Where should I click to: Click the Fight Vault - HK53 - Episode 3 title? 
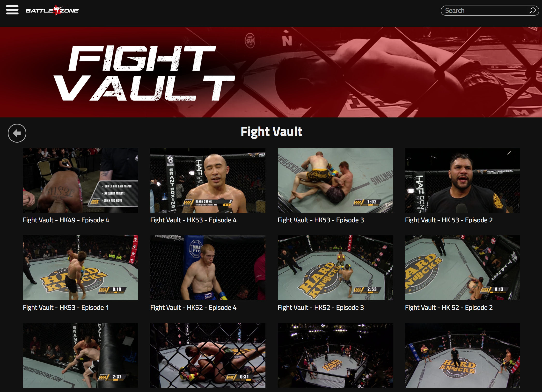321,220
